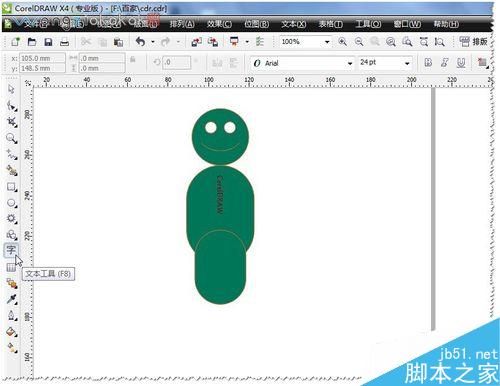The width and height of the screenshot is (500, 386).
Task: Click the y position field 148.5 mm
Action: tap(42, 68)
